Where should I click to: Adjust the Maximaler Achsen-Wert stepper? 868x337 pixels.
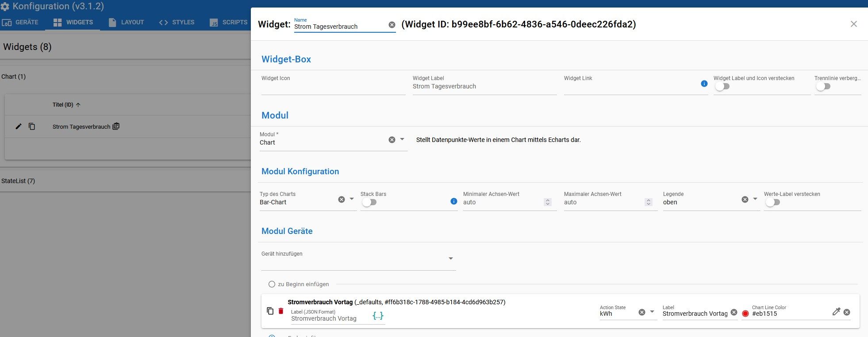(649, 202)
